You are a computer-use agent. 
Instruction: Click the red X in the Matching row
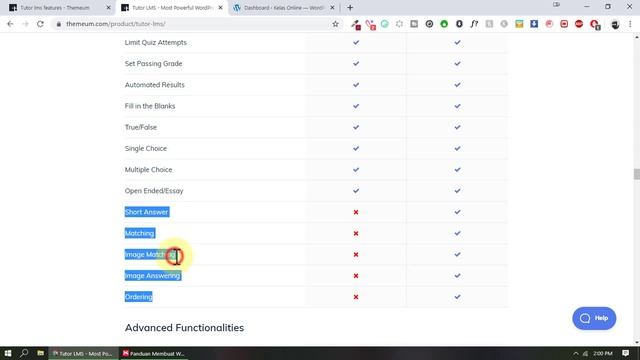356,233
